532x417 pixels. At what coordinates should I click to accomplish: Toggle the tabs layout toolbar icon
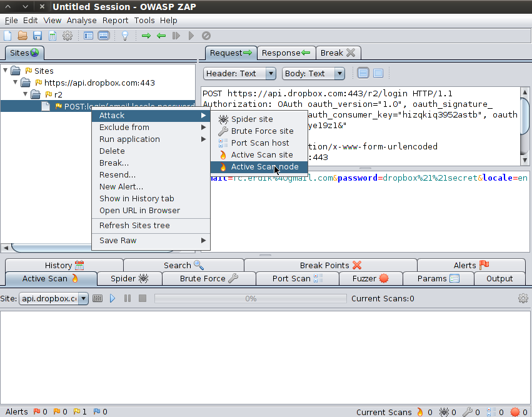coord(89,36)
